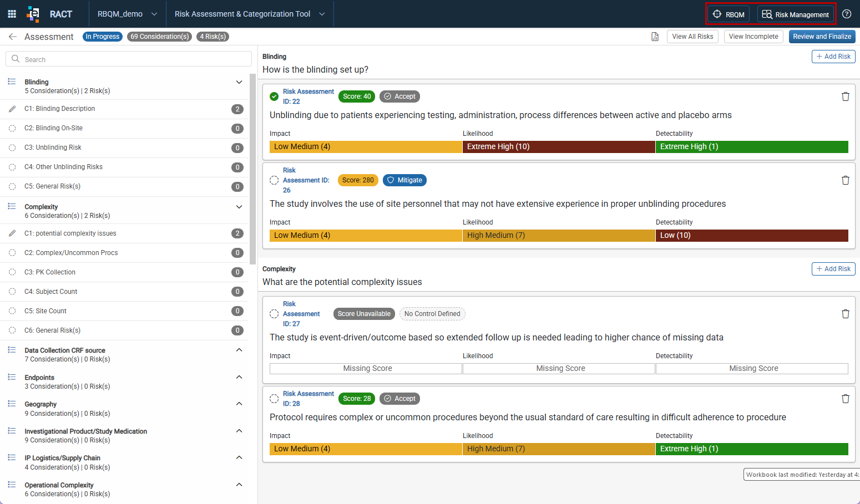
Task: Mark risk assessment ID 26 as complete
Action: tap(274, 180)
